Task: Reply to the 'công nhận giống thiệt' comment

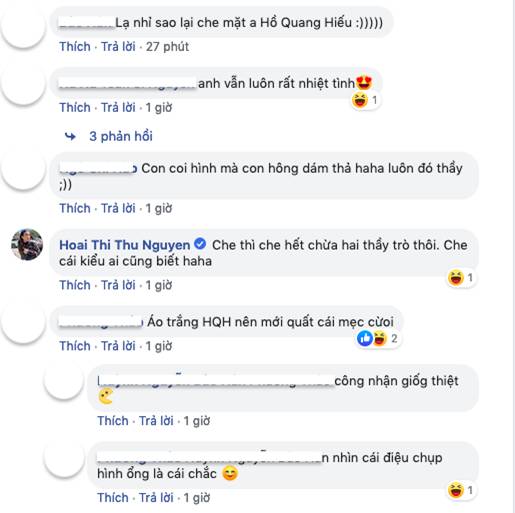Action: (156, 421)
